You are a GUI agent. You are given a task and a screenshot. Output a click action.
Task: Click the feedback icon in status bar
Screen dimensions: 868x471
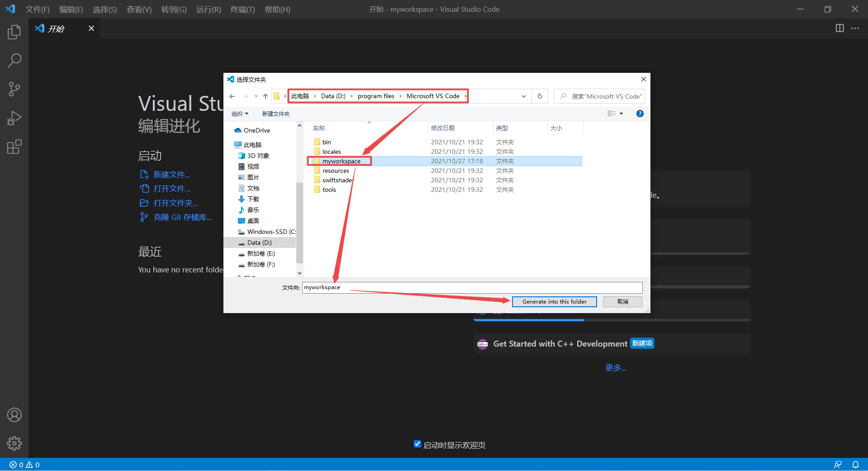[x=838, y=465]
